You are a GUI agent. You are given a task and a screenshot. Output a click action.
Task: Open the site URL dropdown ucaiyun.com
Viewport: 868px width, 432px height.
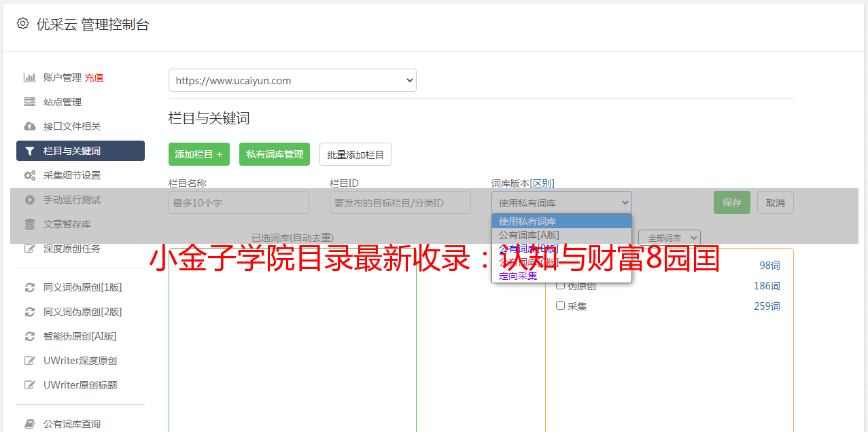(x=292, y=80)
